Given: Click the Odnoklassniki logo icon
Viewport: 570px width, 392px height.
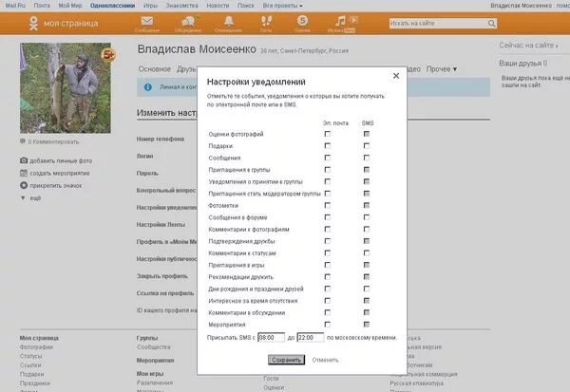Looking at the screenshot, I should tap(33, 23).
